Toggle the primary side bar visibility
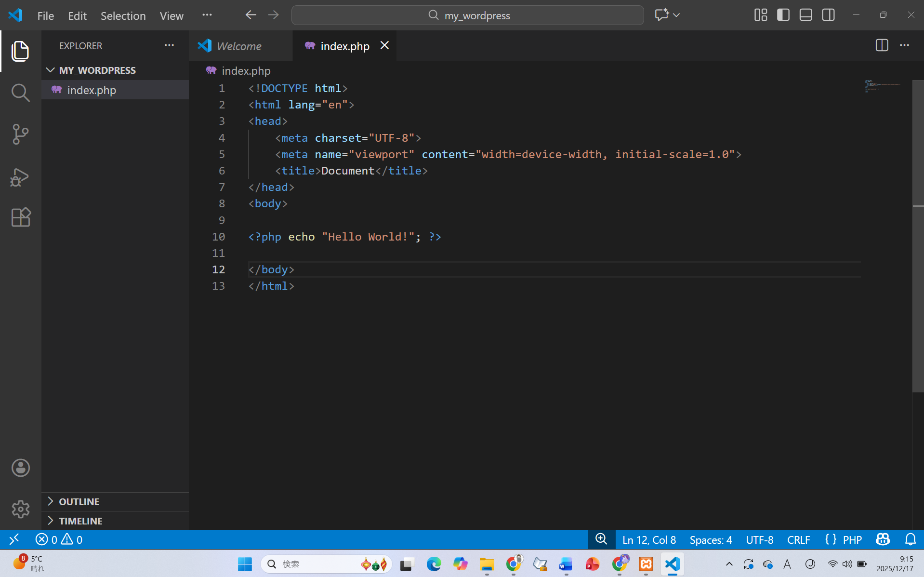This screenshot has width=924, height=577. (x=783, y=15)
